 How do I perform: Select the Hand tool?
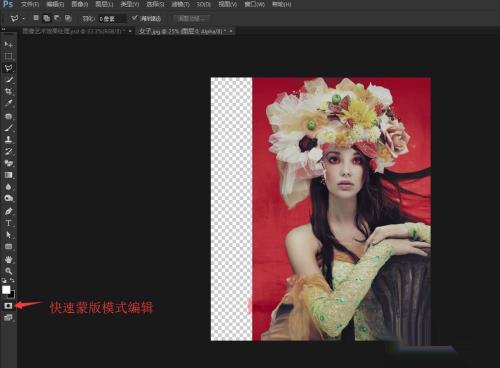click(x=8, y=259)
